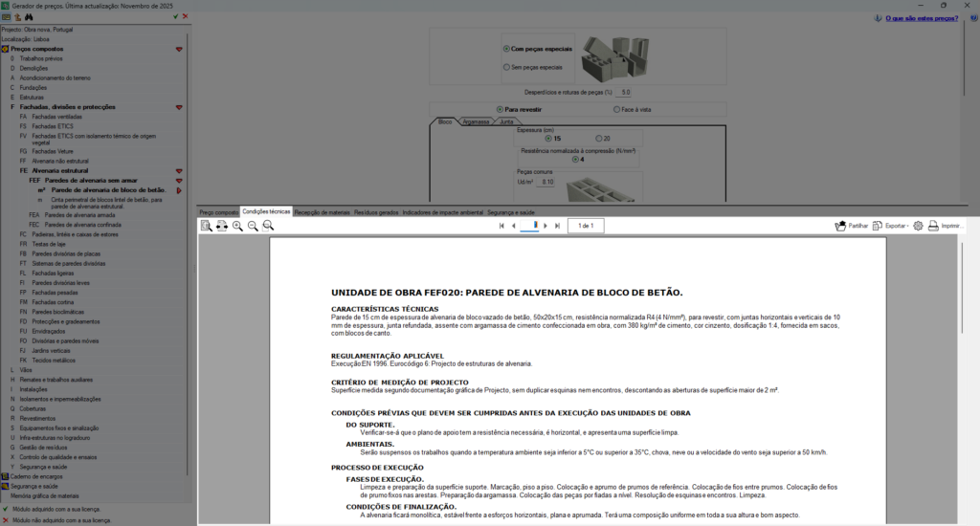Open the 'Segurança e saúde' tab
980x526 pixels.
point(511,212)
